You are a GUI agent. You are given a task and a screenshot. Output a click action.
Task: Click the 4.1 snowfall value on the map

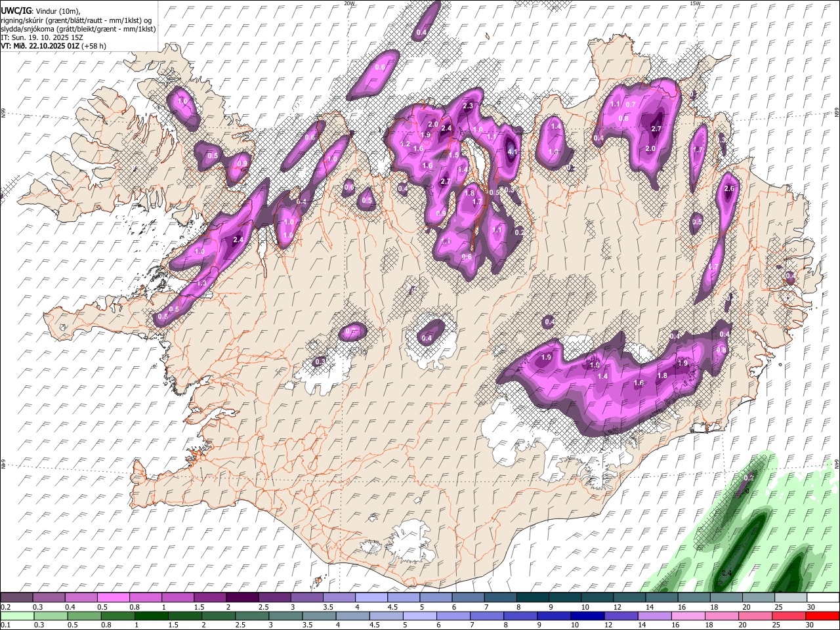click(513, 151)
